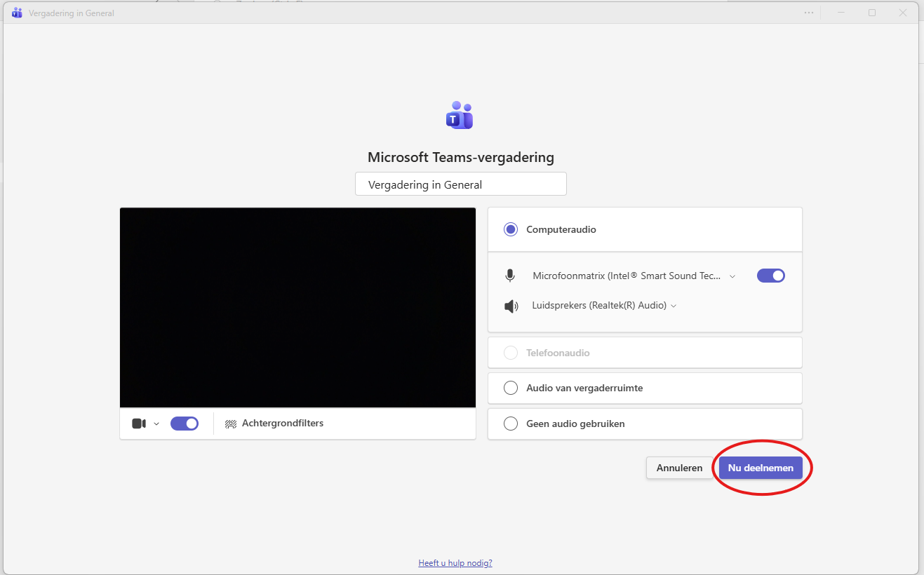Open the Microfoonmatrix device dropdown
This screenshot has width=924, height=575.
(x=634, y=276)
